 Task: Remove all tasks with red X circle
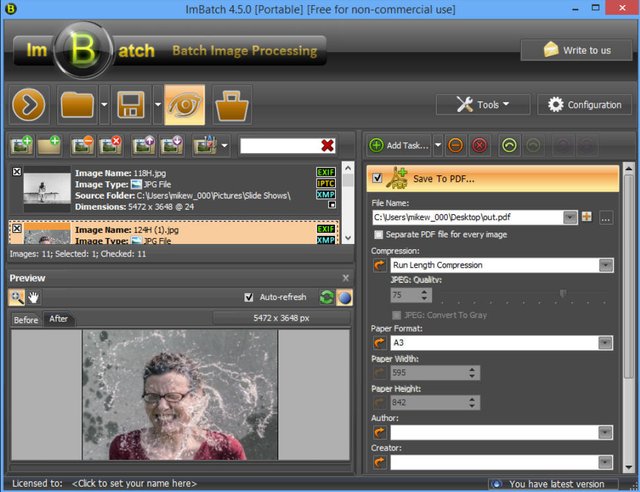[480, 145]
